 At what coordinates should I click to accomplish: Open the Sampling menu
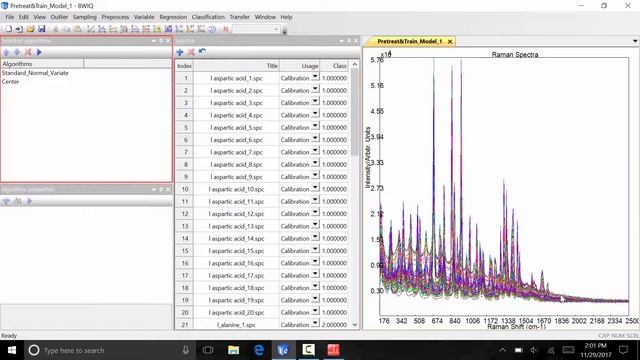click(85, 17)
